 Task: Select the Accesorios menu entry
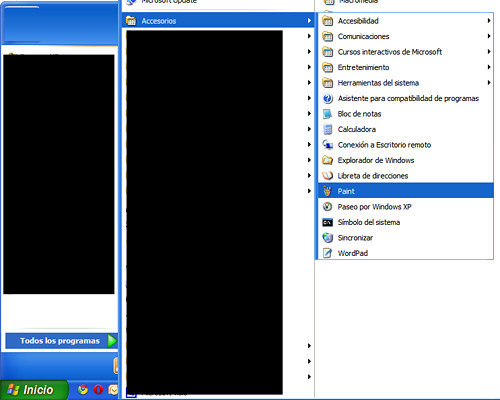coord(218,21)
